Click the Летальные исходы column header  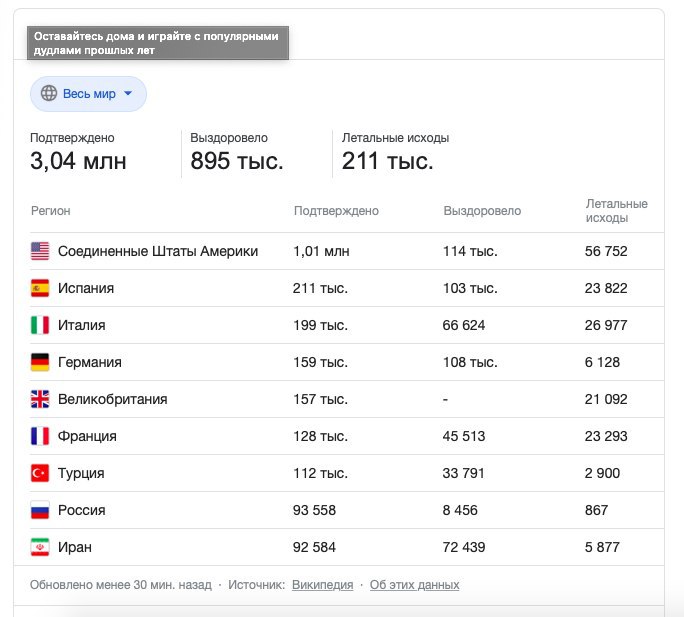pyautogui.click(x=616, y=211)
